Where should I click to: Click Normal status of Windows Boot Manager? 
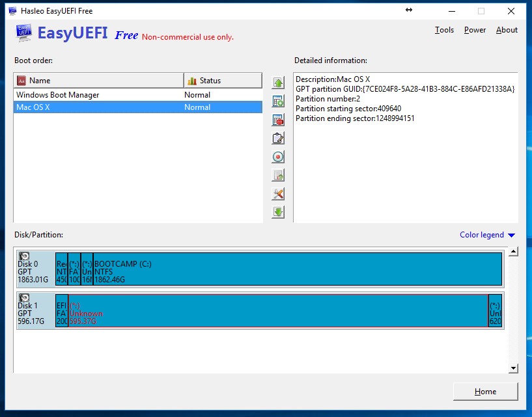[x=197, y=95]
